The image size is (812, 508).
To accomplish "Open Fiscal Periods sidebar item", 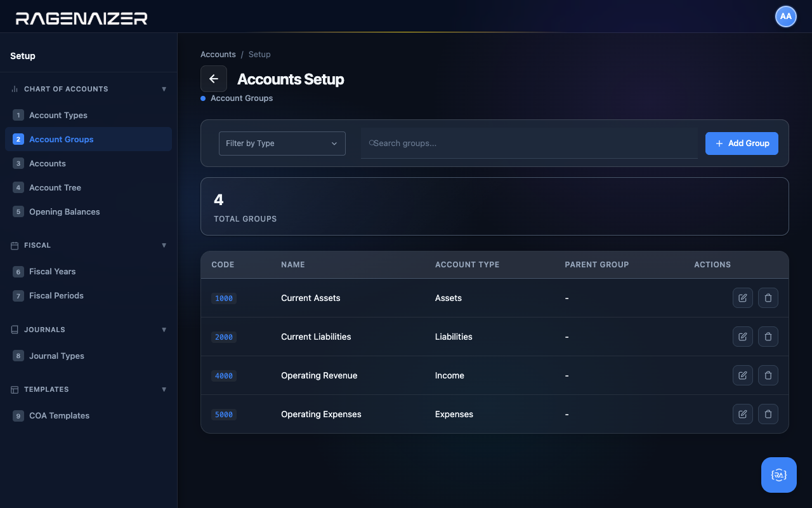I will click(88, 295).
